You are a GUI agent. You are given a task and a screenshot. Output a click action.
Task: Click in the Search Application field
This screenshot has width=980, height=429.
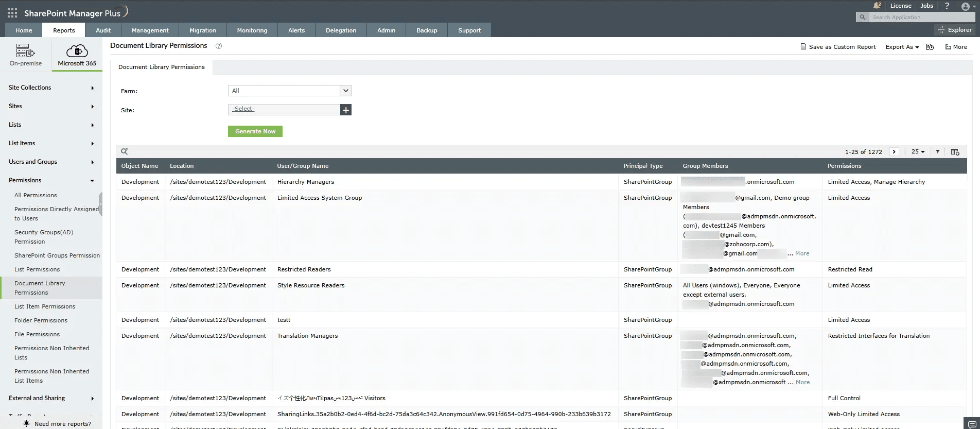coord(921,17)
